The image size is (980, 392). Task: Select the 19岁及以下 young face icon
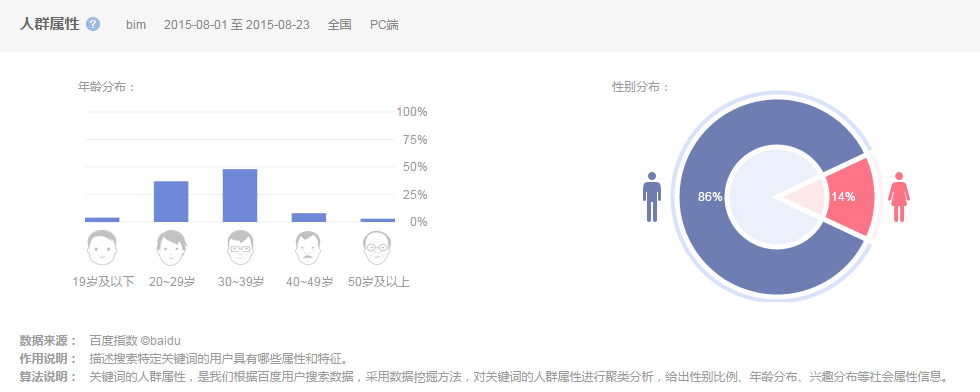click(x=102, y=248)
